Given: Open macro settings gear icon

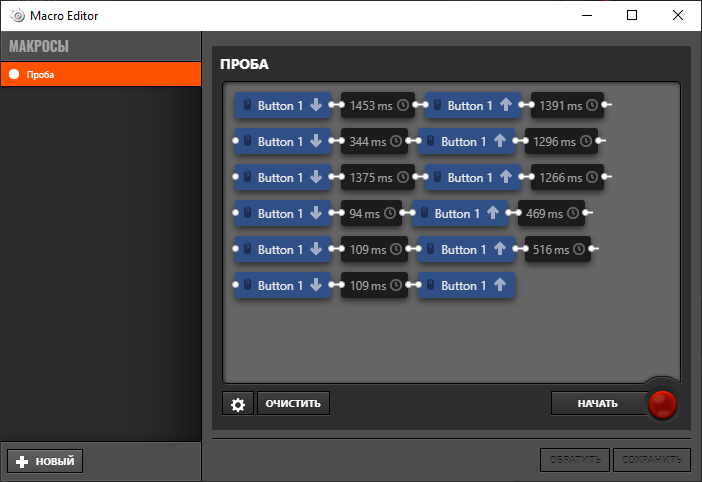Looking at the screenshot, I should 238,403.
